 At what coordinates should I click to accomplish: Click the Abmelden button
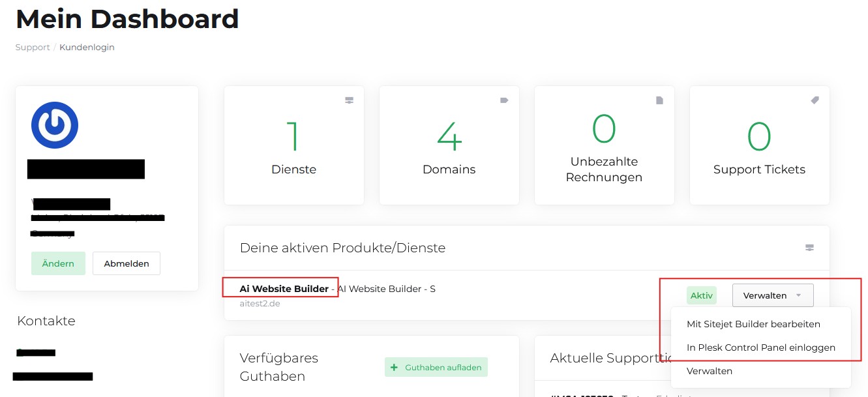127,263
